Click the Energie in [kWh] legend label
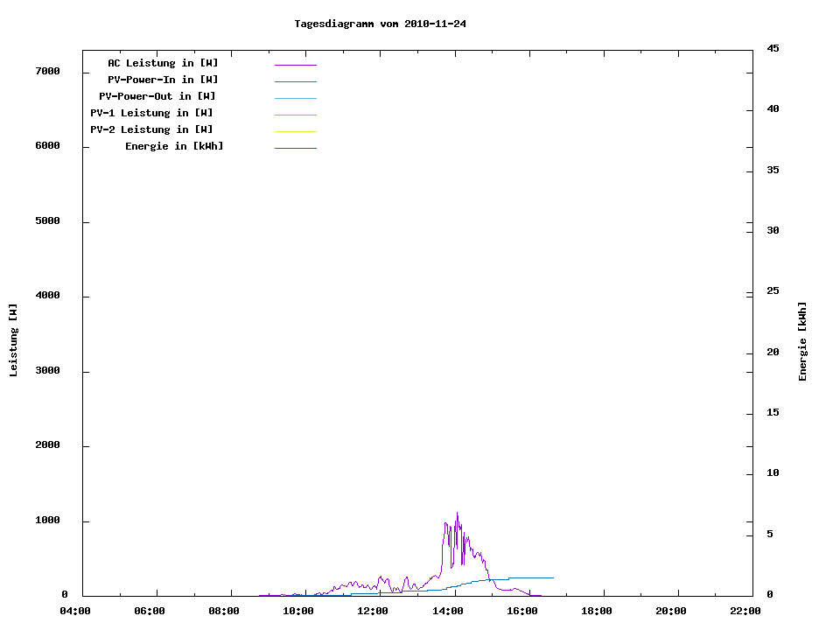This screenshot has width=840, height=630. tap(174, 146)
